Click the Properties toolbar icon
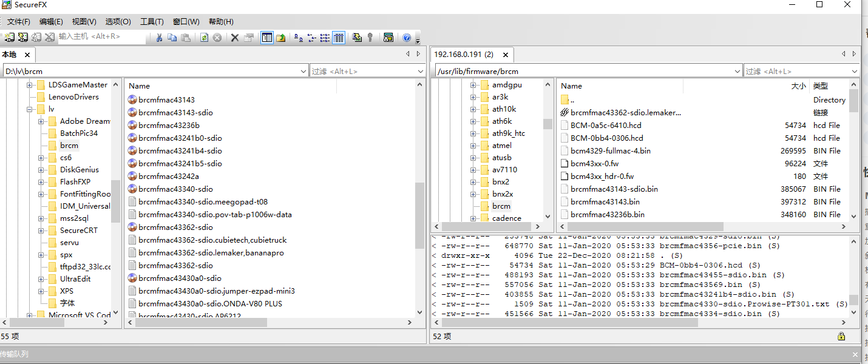Screen dimensions: 868x364 pos(248,38)
